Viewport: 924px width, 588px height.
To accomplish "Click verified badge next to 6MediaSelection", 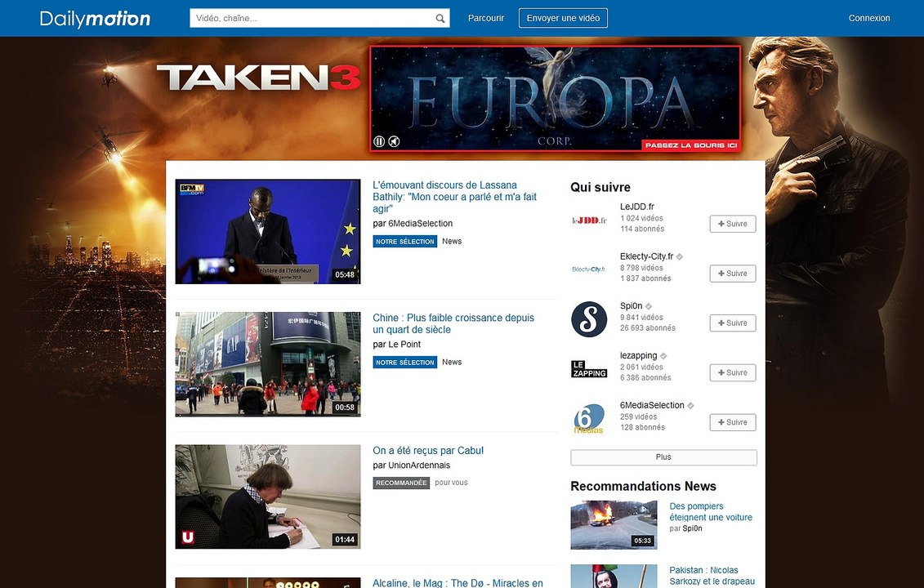I will (690, 405).
